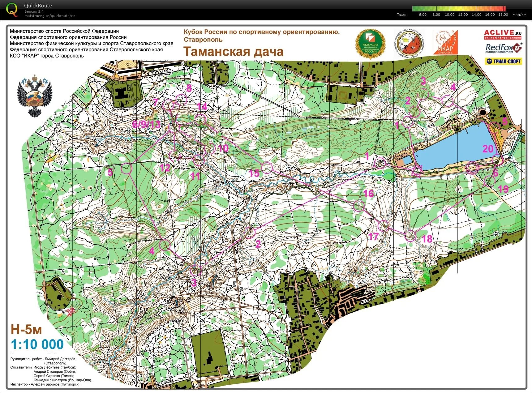Click the control circle numbered 18
Viewport: 532px width, 393px height.
pyautogui.click(x=410, y=236)
